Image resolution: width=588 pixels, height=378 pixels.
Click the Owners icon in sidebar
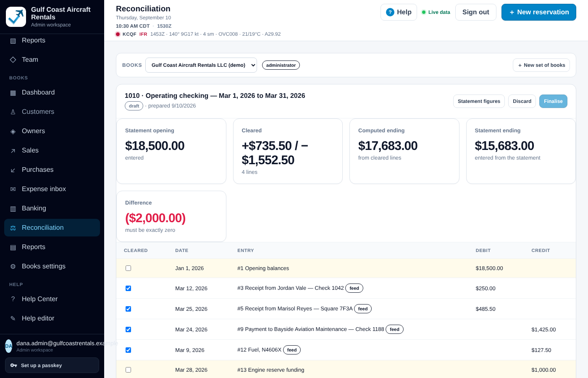pyautogui.click(x=13, y=131)
